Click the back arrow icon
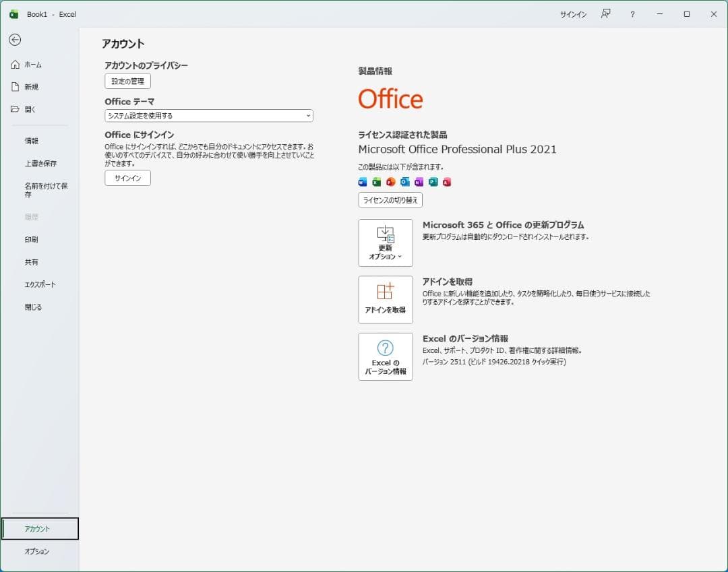The width and height of the screenshot is (728, 572). coord(14,40)
